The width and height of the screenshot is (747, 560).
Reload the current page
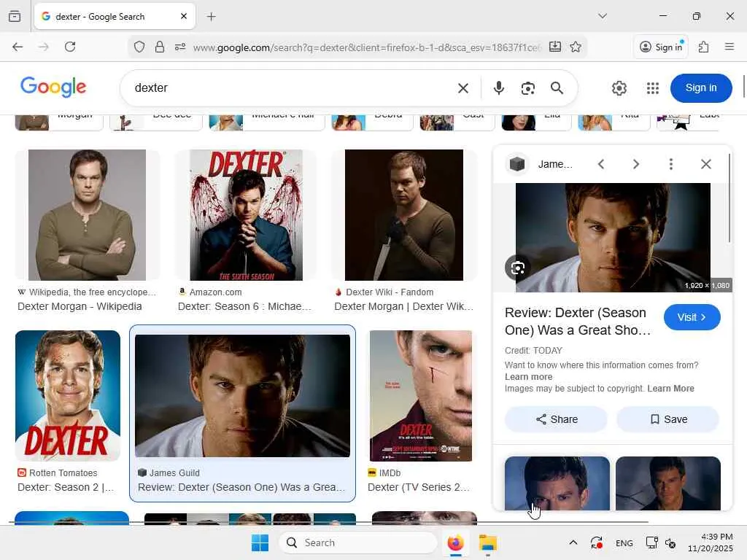coord(70,47)
